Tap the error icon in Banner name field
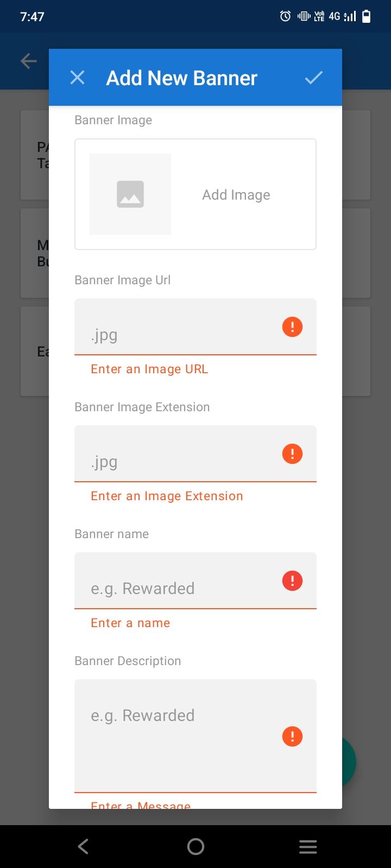The height and width of the screenshot is (868, 391). 292,581
